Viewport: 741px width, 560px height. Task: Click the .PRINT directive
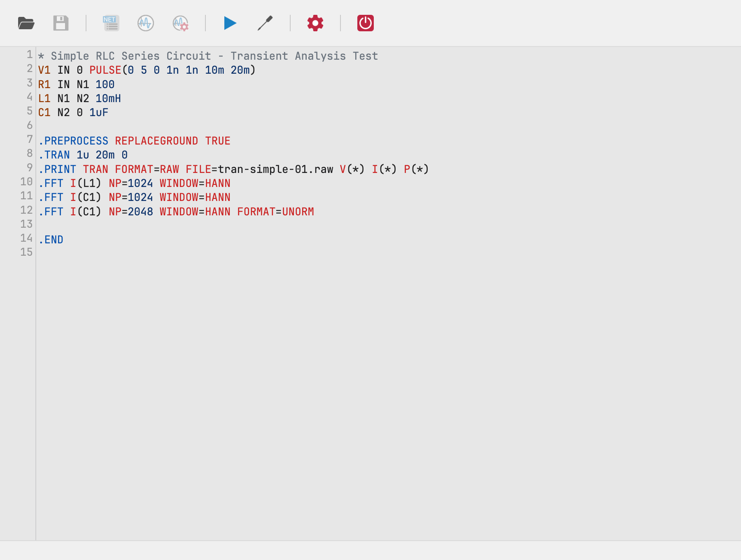57,169
